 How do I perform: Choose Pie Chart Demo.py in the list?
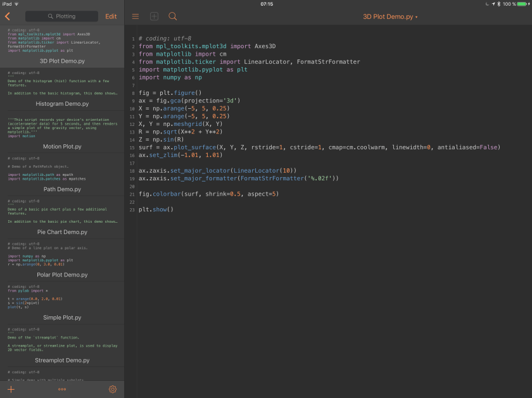click(62, 232)
